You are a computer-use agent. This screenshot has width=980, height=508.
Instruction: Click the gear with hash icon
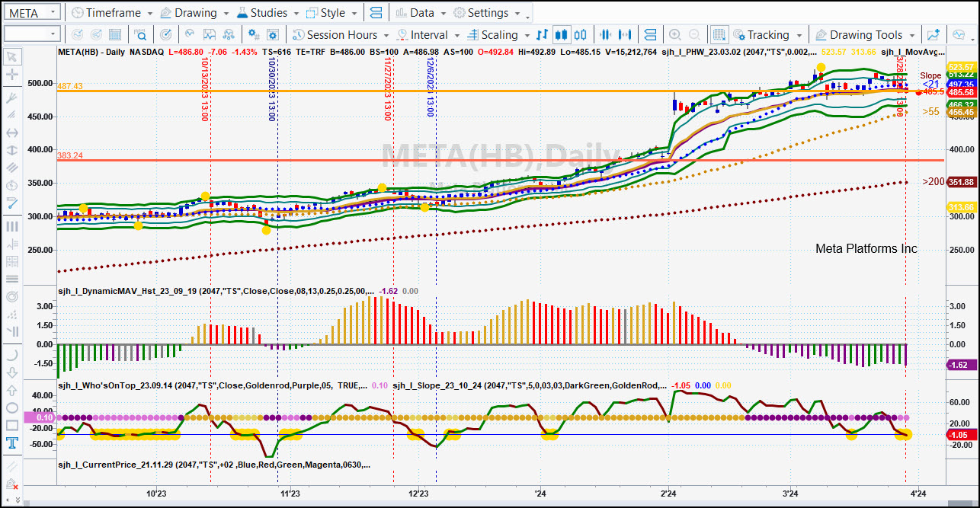click(254, 34)
